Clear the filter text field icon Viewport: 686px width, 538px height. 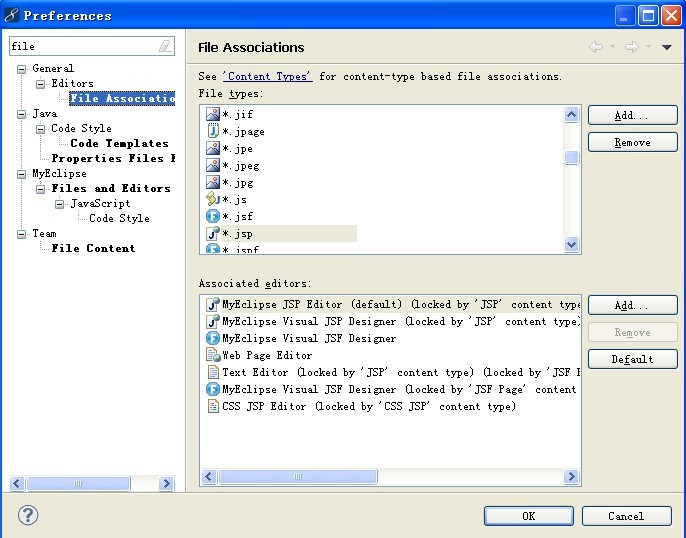coord(165,46)
